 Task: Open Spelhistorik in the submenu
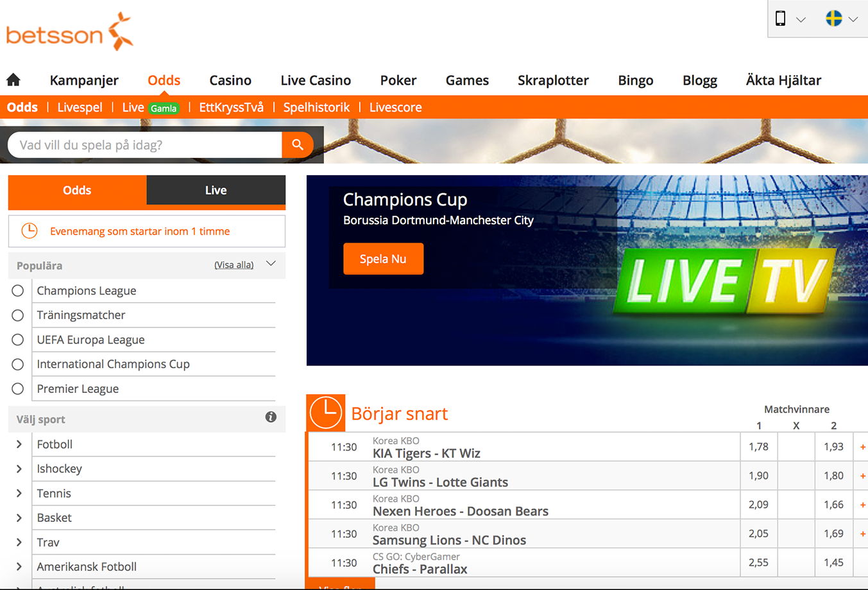[x=316, y=107]
